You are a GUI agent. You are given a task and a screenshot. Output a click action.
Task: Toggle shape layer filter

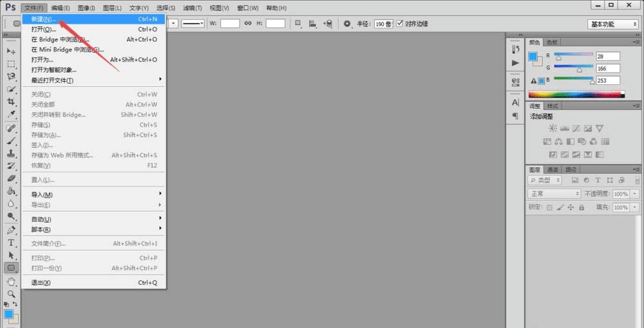tap(610, 180)
